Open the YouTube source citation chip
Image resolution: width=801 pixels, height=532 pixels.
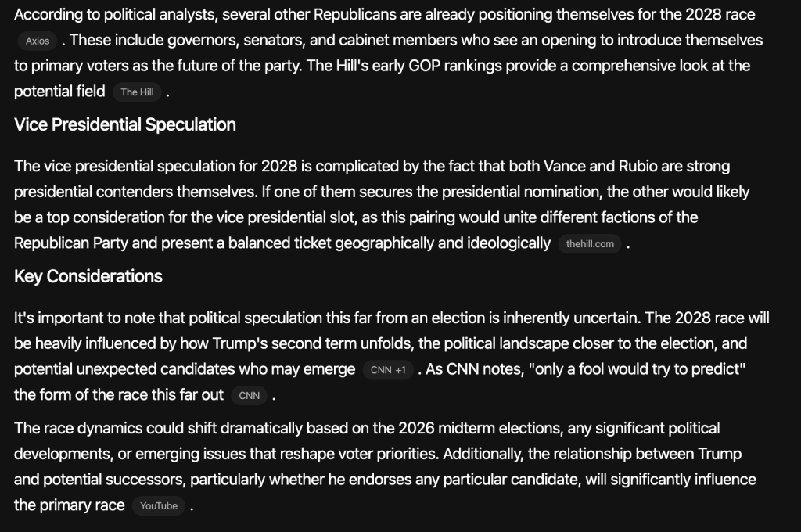(159, 506)
